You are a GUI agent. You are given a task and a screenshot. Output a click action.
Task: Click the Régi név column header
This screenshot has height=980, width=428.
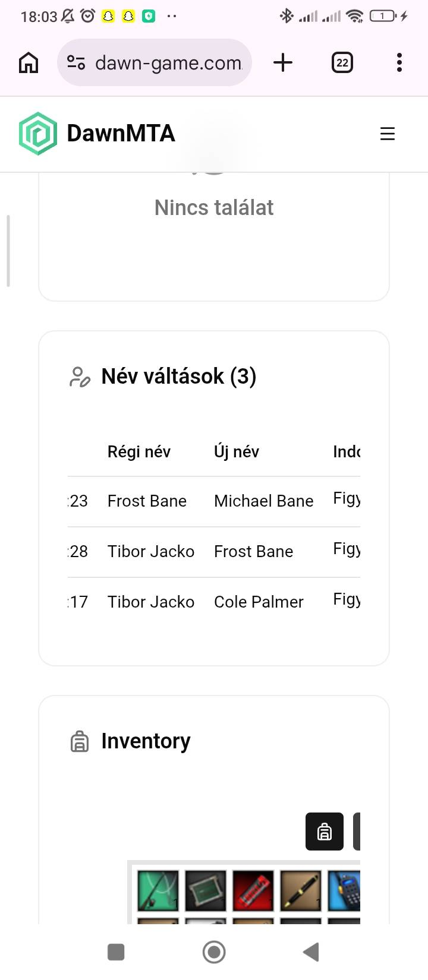click(139, 452)
